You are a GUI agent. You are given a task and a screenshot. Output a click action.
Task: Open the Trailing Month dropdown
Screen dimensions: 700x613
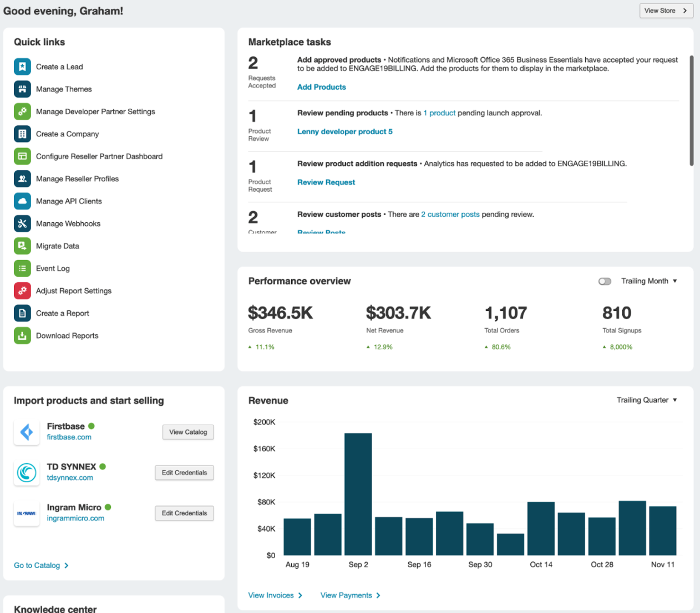649,281
